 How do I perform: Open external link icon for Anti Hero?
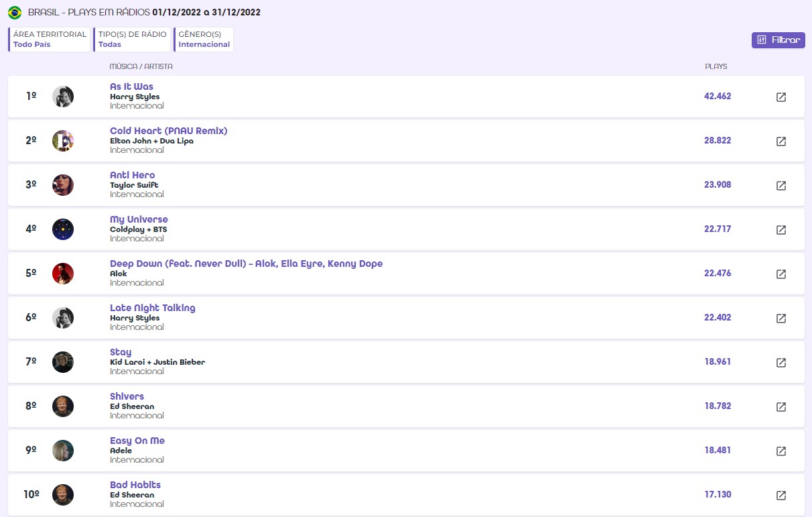(x=781, y=185)
